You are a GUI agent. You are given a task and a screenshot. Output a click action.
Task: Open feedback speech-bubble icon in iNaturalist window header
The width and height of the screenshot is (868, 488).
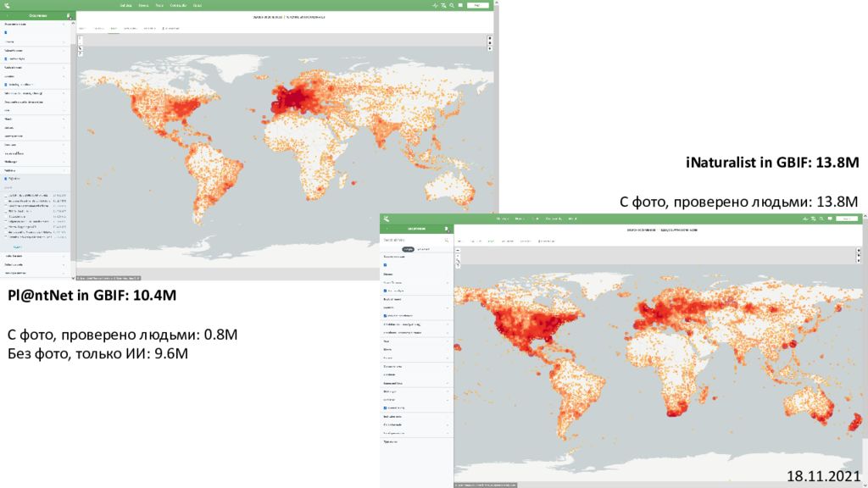830,219
